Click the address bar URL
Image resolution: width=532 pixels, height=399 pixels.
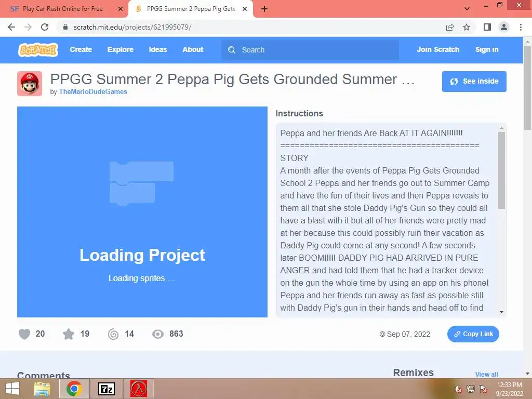(132, 27)
